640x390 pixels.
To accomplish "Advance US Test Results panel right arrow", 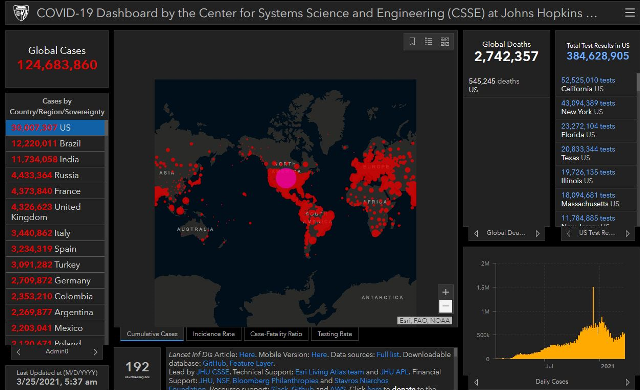I will click(x=628, y=233).
